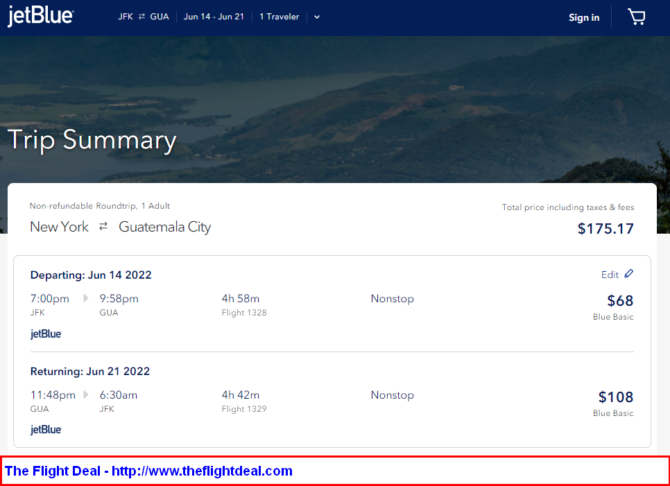Click the Guatemala City name
Image resolution: width=670 pixels, height=486 pixels.
click(165, 227)
